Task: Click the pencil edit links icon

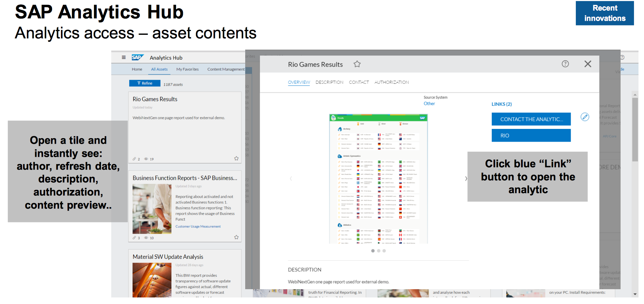Action: pyautogui.click(x=585, y=117)
